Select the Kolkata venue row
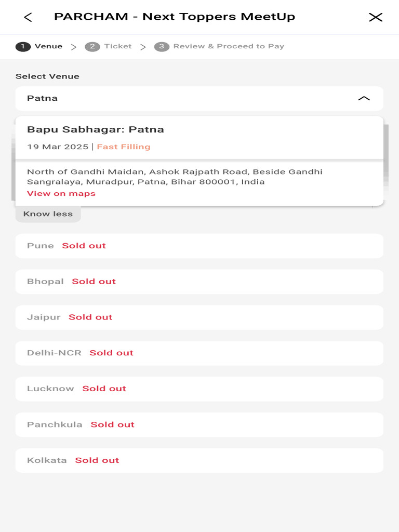 coord(199,460)
